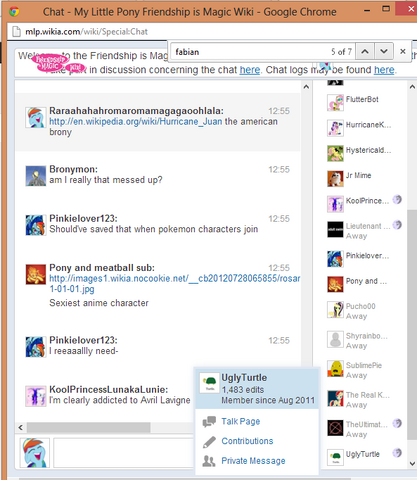
Task: Click KoolPrincessLunakaLunie's avatar in chat
Action: pyautogui.click(x=36, y=396)
